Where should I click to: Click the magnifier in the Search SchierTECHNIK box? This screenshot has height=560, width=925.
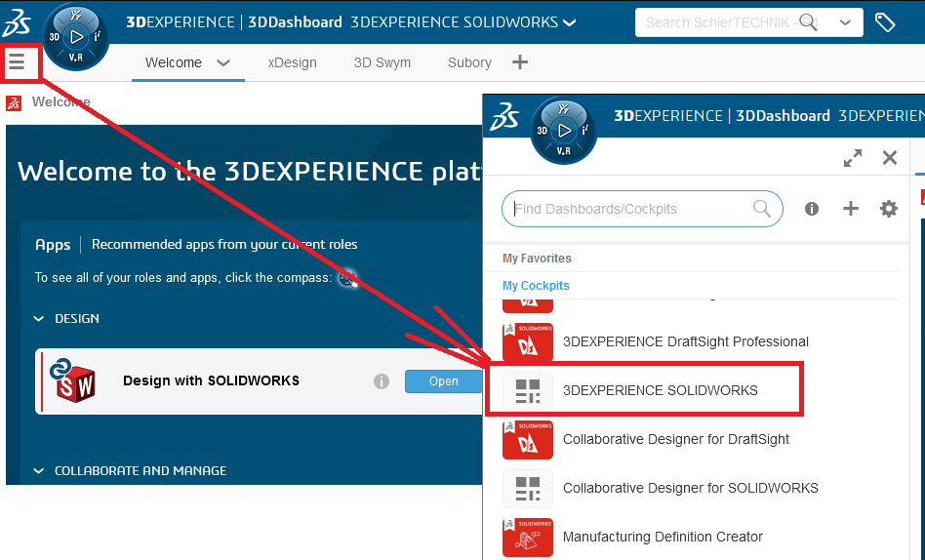click(808, 22)
